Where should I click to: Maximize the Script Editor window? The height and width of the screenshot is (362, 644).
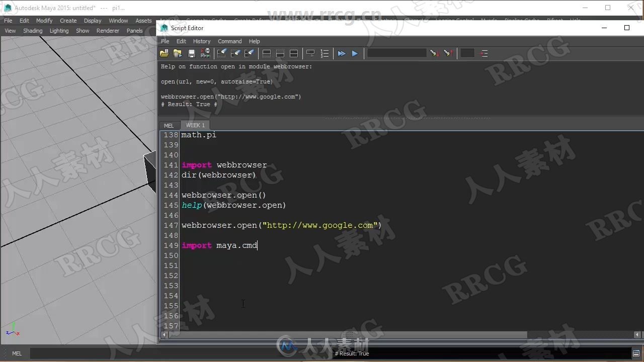(627, 28)
